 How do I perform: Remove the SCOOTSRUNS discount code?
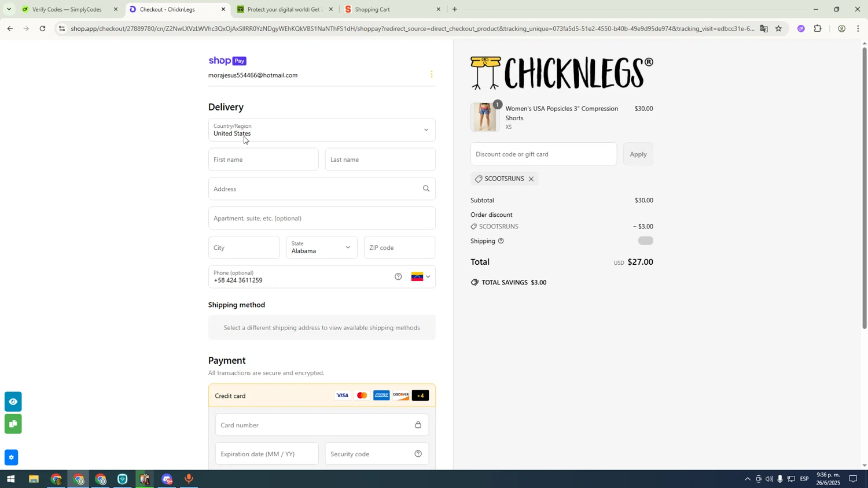click(531, 179)
